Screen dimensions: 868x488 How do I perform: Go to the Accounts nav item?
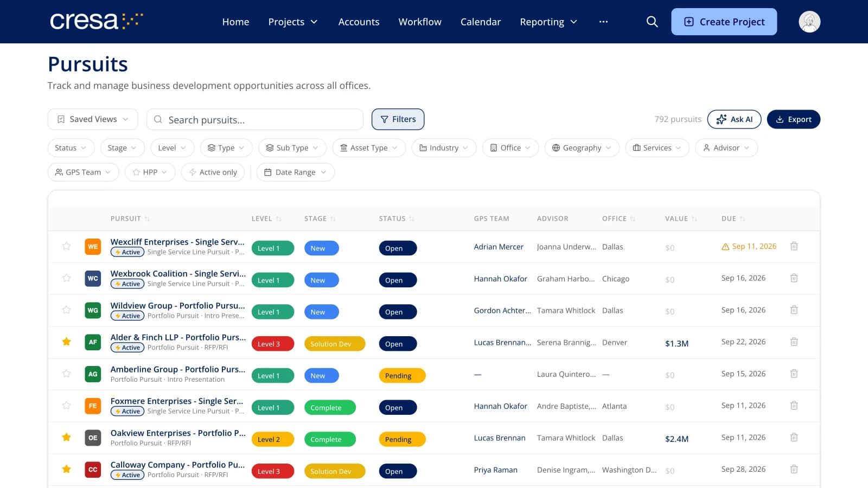(x=359, y=22)
